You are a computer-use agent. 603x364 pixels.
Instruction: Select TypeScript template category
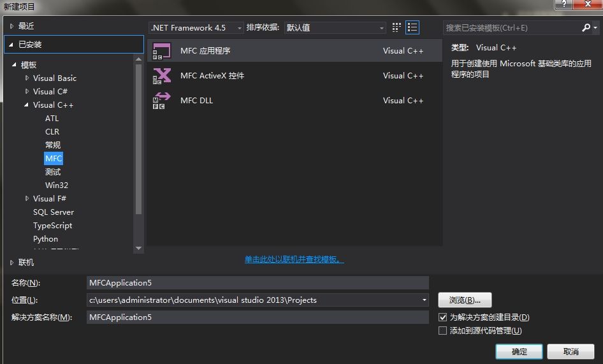coord(53,226)
